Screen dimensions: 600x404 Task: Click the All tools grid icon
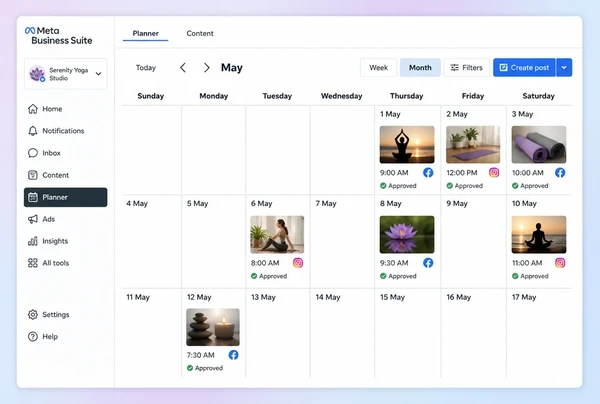coord(33,263)
